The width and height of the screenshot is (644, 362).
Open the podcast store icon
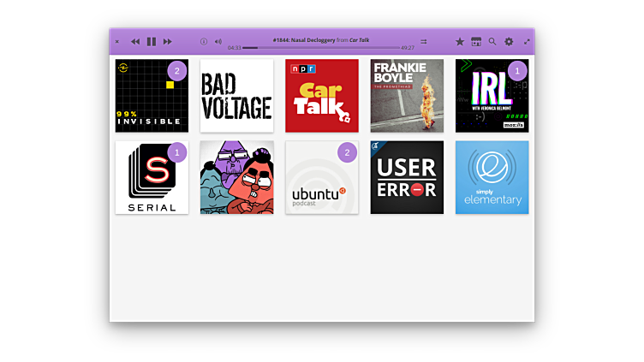(x=476, y=41)
